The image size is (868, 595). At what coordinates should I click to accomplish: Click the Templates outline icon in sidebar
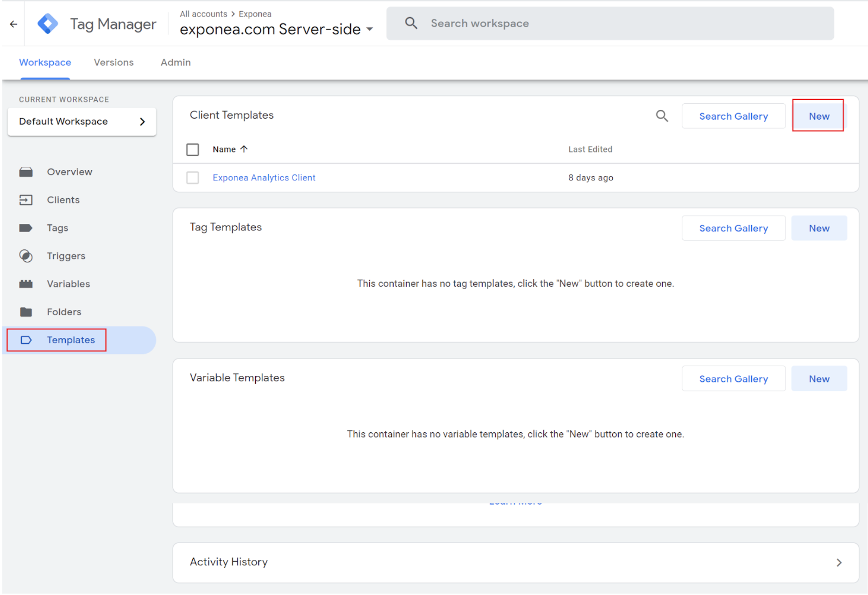click(26, 340)
